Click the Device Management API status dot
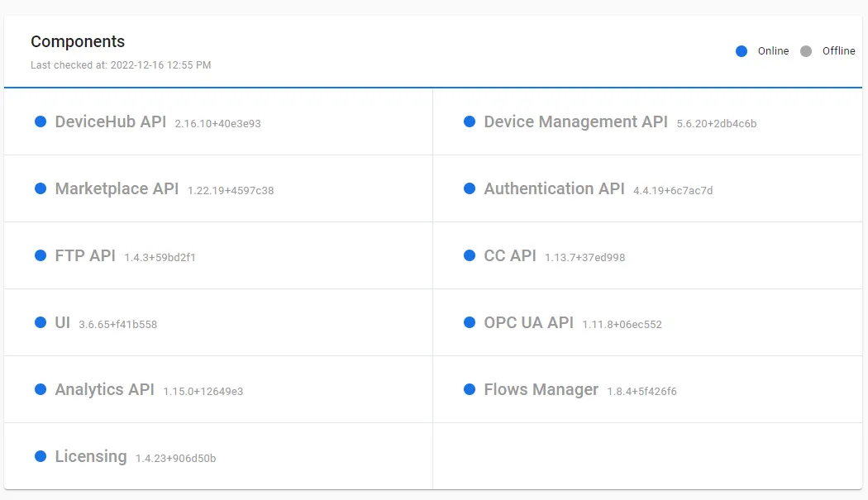The image size is (868, 500). coord(470,121)
